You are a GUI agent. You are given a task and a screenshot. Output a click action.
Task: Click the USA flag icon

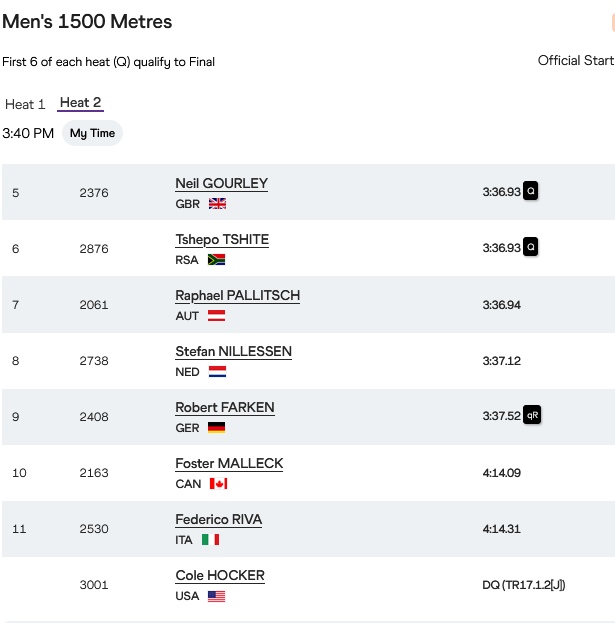click(x=217, y=595)
